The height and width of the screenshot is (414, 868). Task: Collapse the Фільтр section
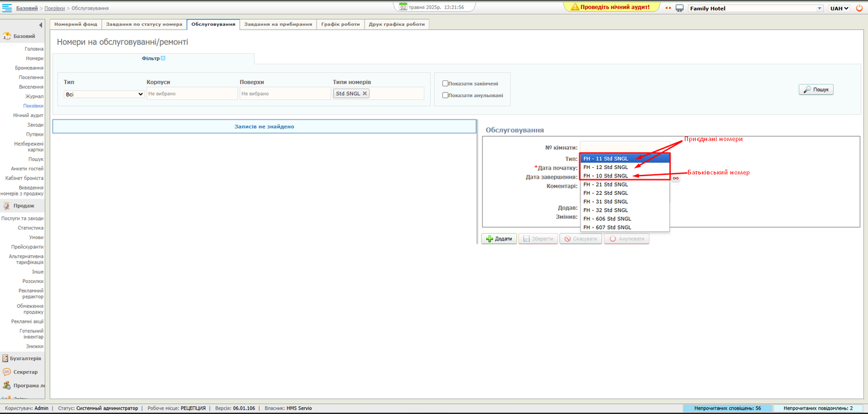[x=163, y=59]
